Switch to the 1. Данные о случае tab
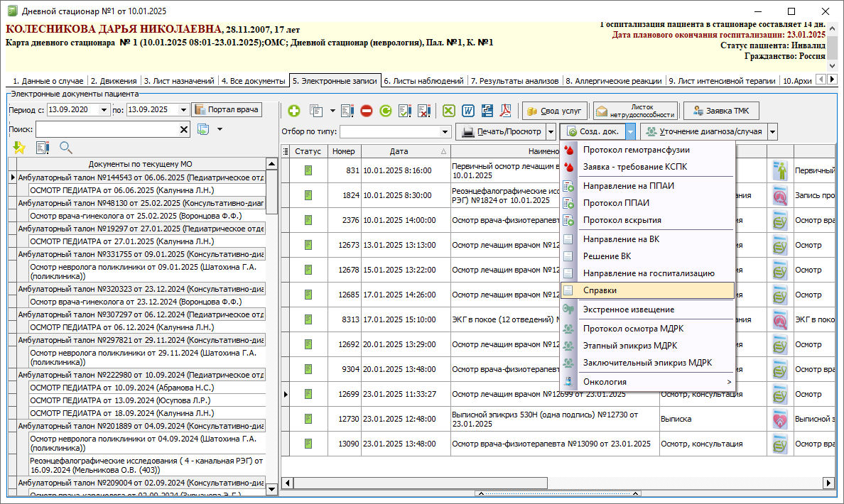Screen dimensions: 844x504 click(48, 81)
